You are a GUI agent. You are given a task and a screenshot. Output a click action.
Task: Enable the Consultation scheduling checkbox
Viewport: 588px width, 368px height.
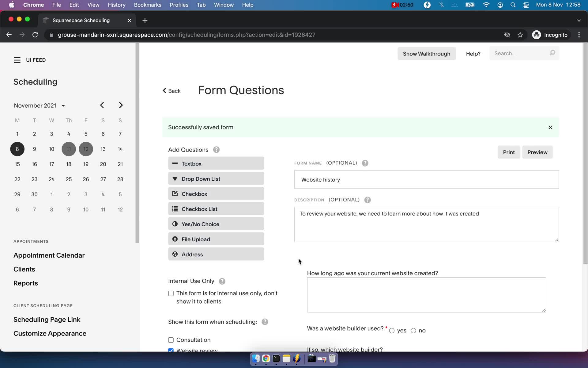click(x=171, y=339)
